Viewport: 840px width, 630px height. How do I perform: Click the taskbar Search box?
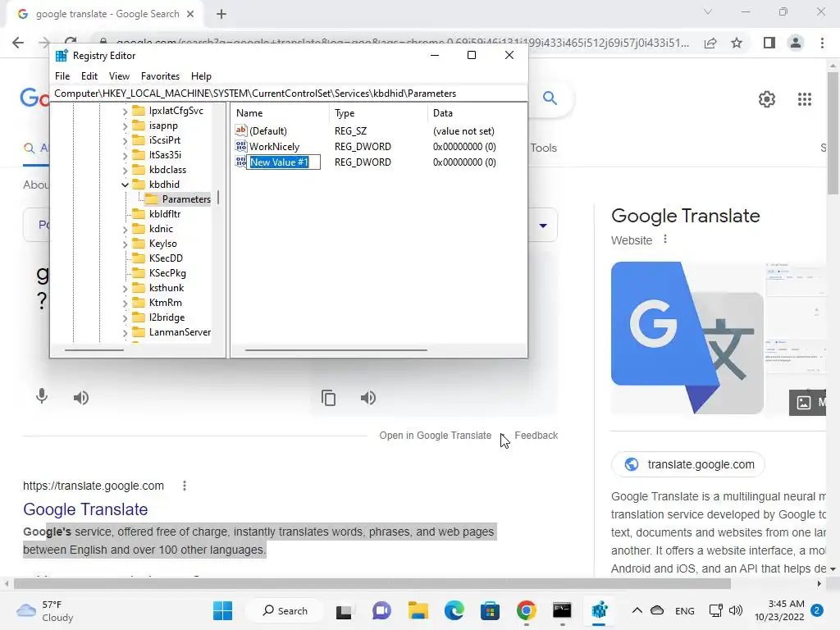tap(285, 610)
